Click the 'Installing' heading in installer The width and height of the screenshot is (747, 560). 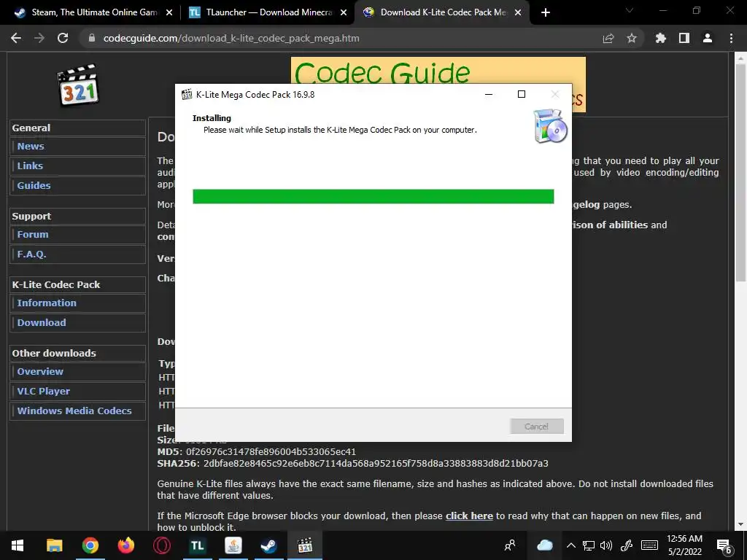[x=212, y=118]
